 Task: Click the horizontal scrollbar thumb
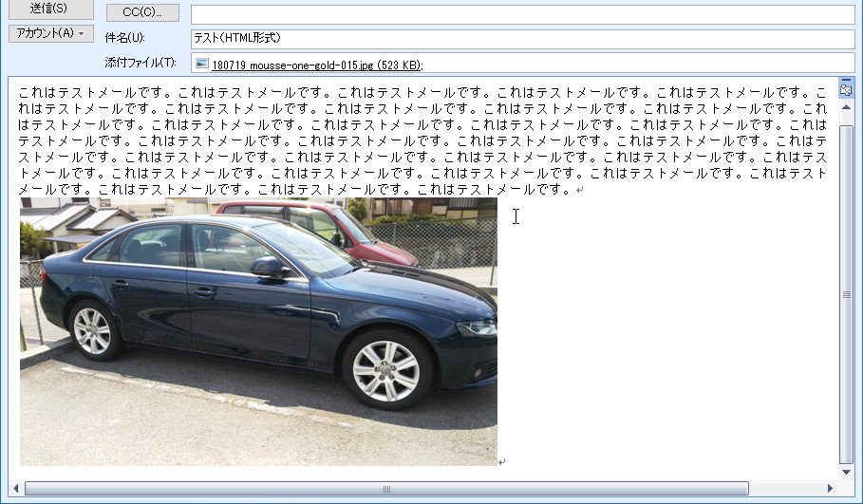(386, 488)
